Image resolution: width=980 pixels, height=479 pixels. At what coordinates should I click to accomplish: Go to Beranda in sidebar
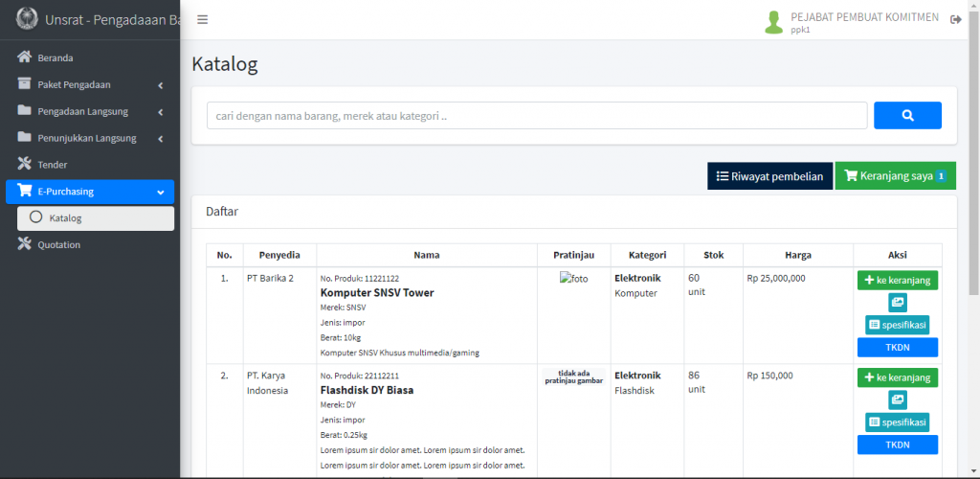click(x=56, y=57)
